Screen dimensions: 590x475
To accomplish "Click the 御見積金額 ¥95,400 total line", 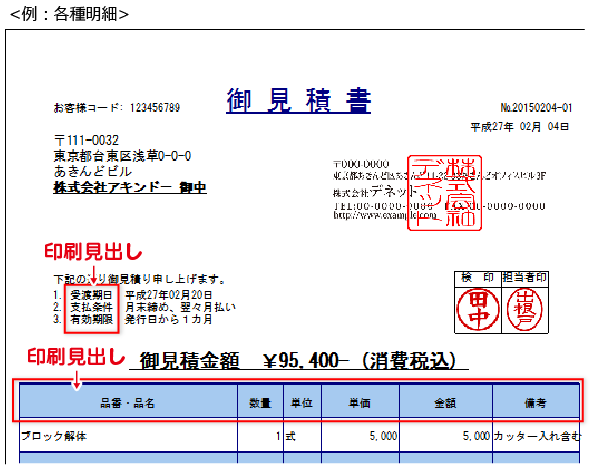I will pyautogui.click(x=298, y=361).
